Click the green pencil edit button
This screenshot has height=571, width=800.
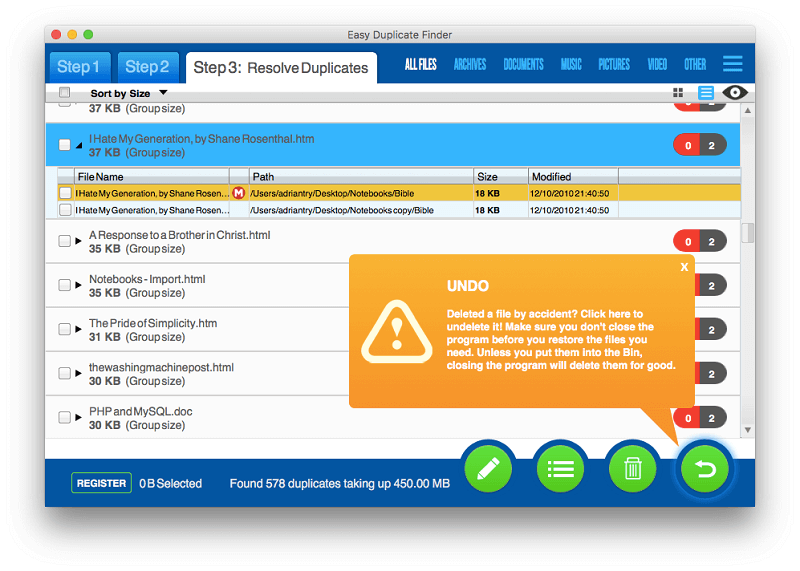(x=488, y=468)
